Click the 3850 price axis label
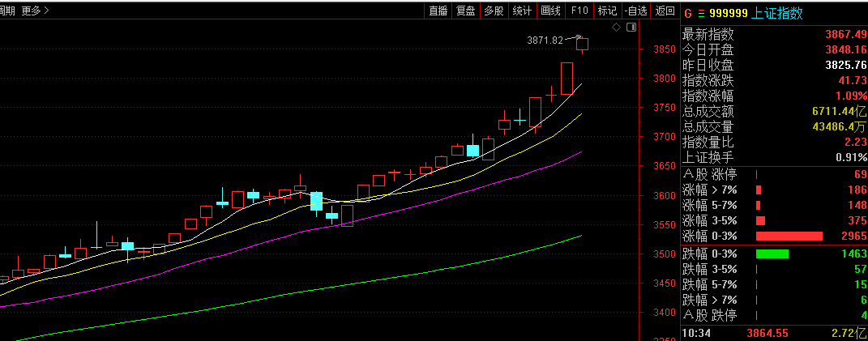 [x=665, y=49]
